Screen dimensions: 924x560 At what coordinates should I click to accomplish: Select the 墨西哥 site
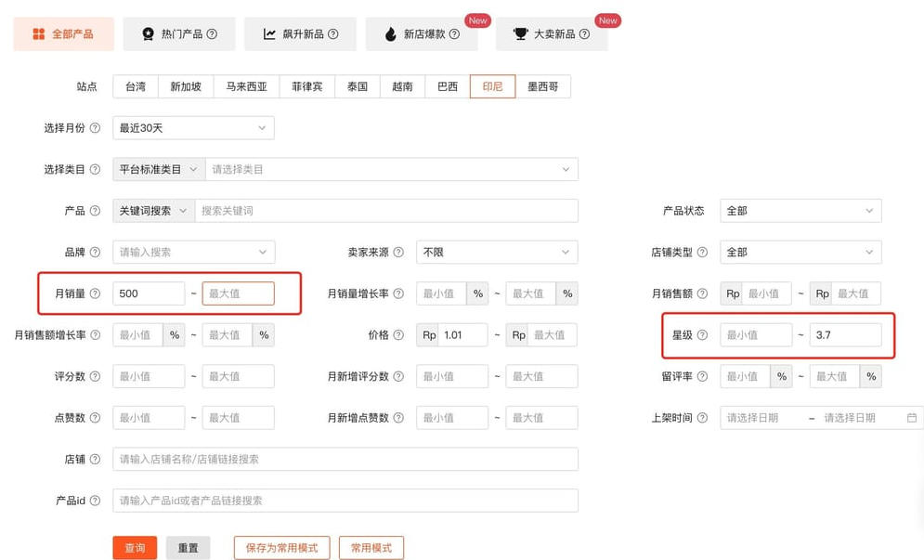(x=542, y=86)
